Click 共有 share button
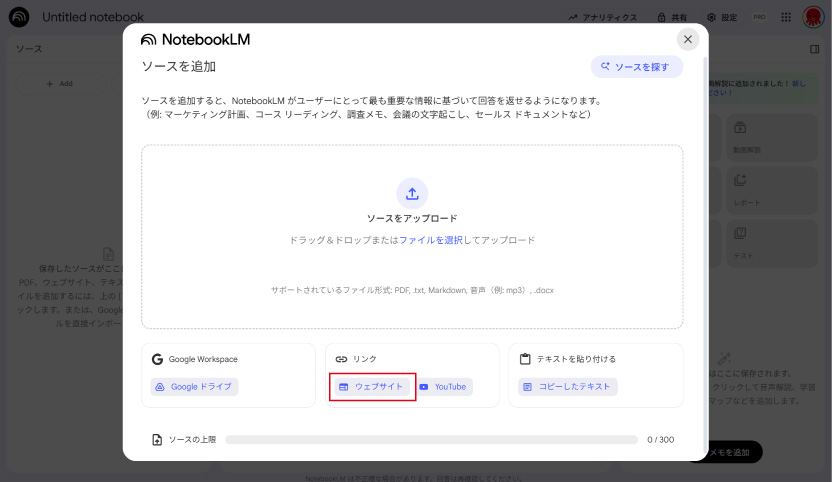 click(x=672, y=17)
